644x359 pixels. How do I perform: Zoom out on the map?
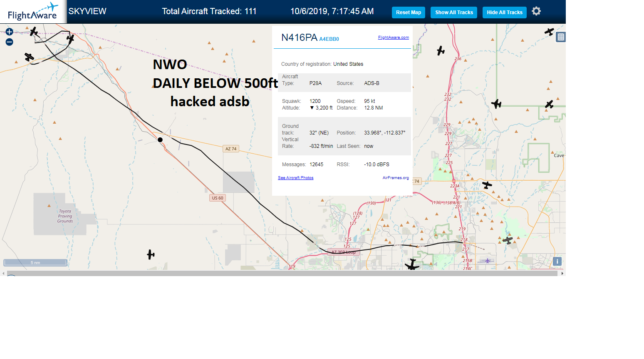(9, 42)
